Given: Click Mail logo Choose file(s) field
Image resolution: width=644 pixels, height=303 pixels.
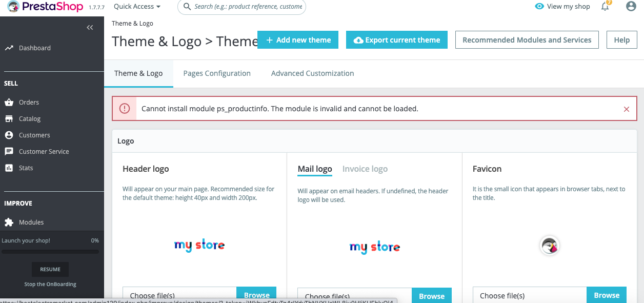Looking at the screenshot, I should (x=355, y=296).
